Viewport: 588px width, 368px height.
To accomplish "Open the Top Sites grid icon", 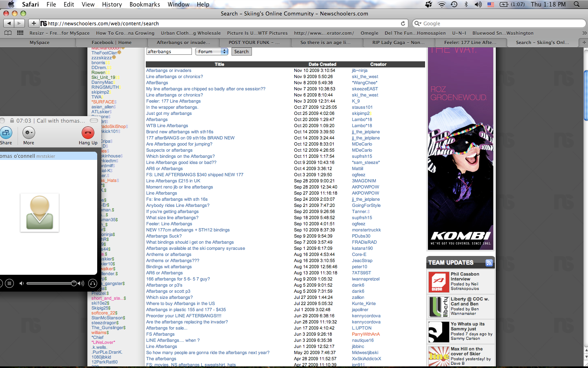I will [20, 33].
